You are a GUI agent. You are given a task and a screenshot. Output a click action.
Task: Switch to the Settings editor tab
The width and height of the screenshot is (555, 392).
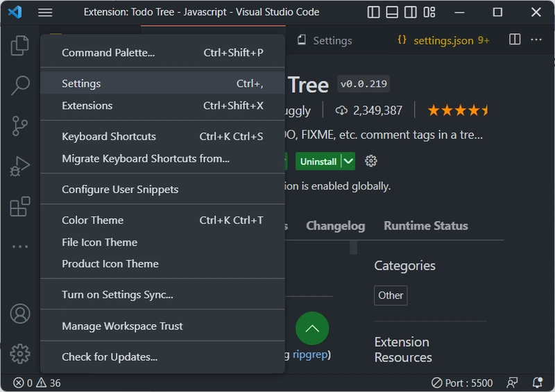(336, 40)
